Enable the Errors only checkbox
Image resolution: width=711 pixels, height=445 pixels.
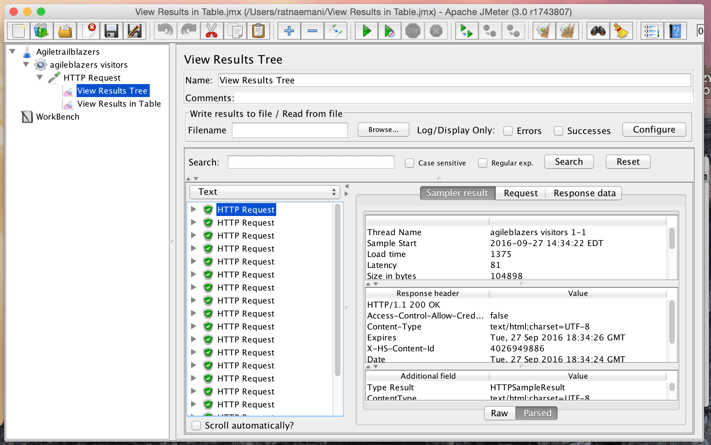(x=508, y=131)
